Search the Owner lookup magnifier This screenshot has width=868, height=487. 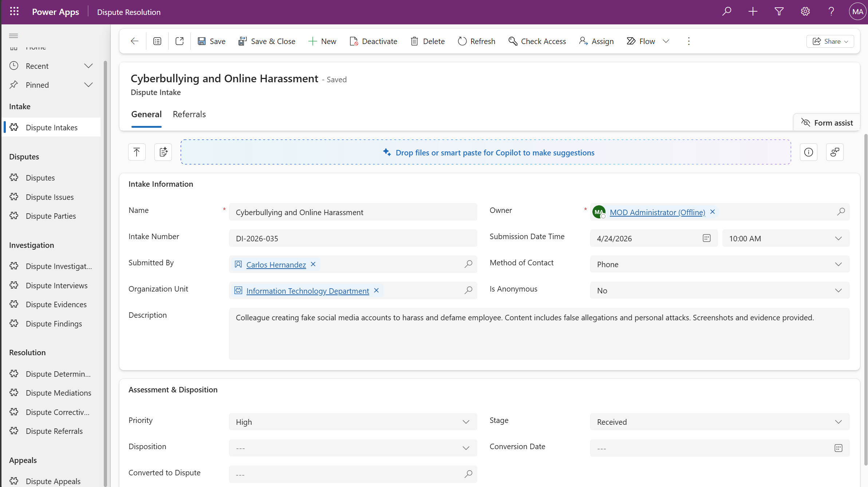(841, 211)
